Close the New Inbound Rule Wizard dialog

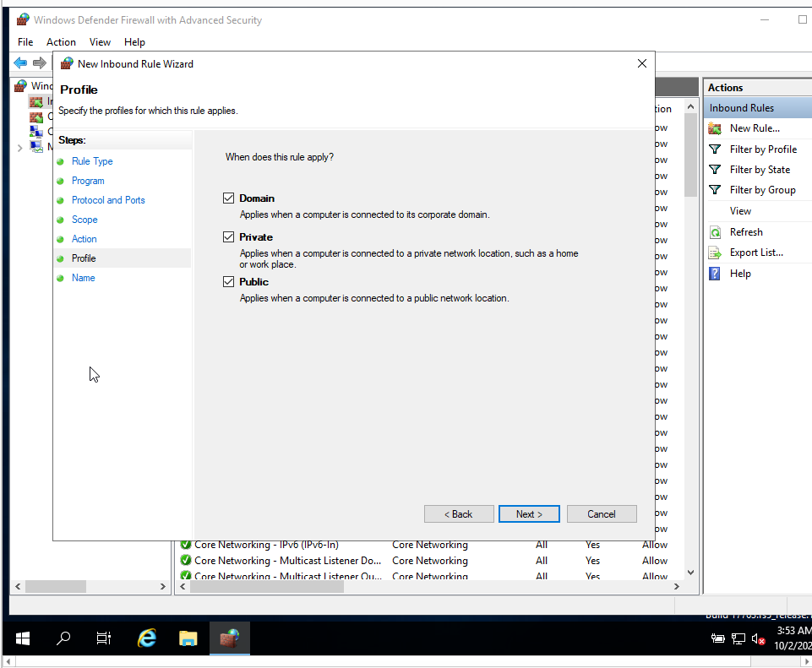pyautogui.click(x=642, y=63)
